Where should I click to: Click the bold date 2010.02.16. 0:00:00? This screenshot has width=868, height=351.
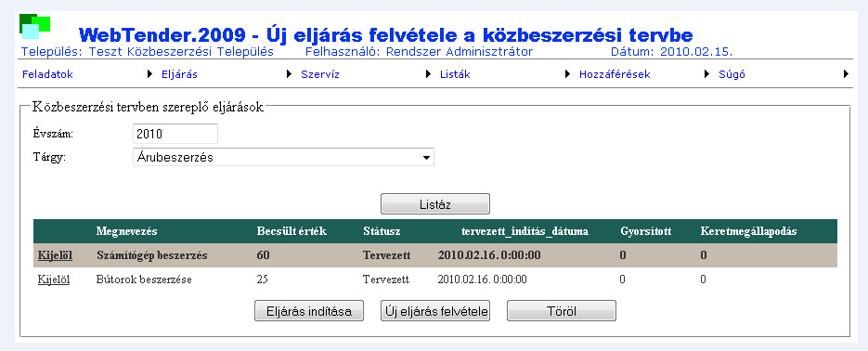click(489, 255)
